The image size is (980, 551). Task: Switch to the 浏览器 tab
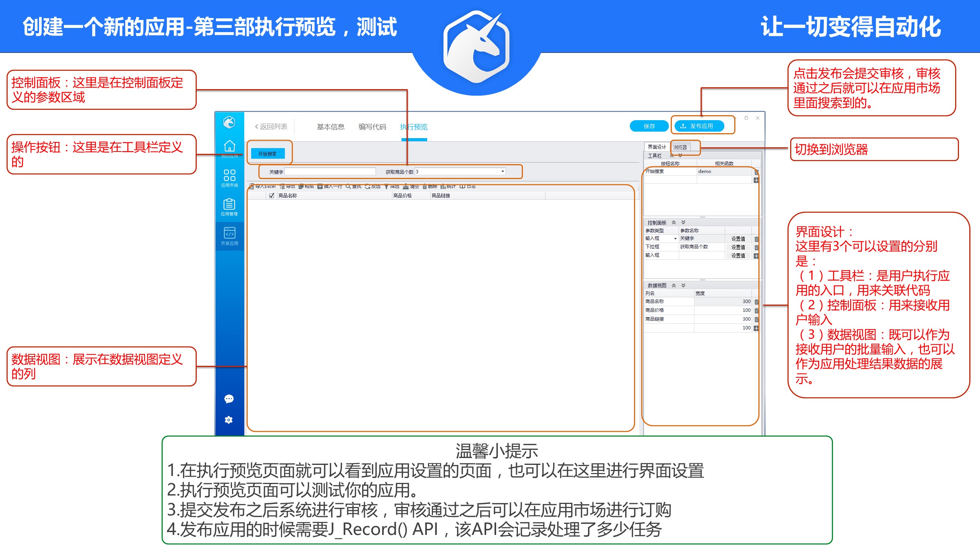tap(680, 147)
